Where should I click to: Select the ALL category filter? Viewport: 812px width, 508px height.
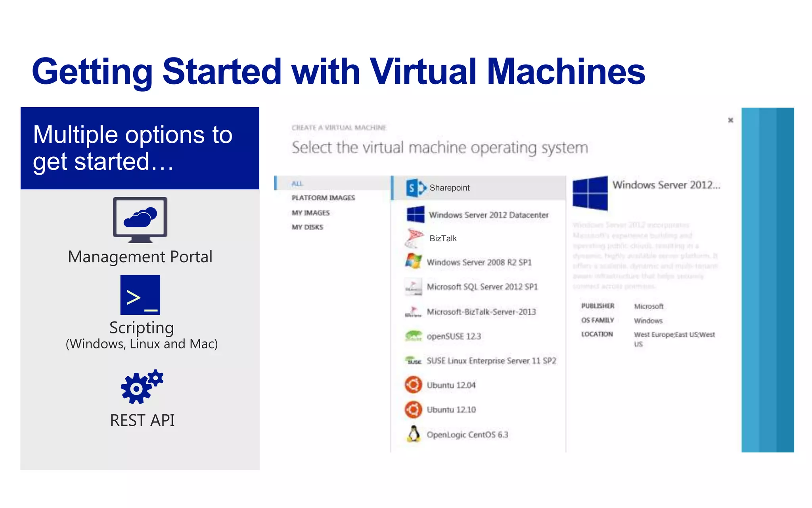297,183
